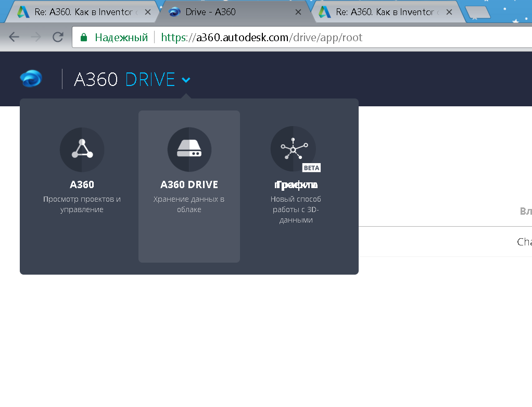532x407 pixels.
Task: Collapse the A360 DRIVE app switcher chevron
Action: (186, 80)
